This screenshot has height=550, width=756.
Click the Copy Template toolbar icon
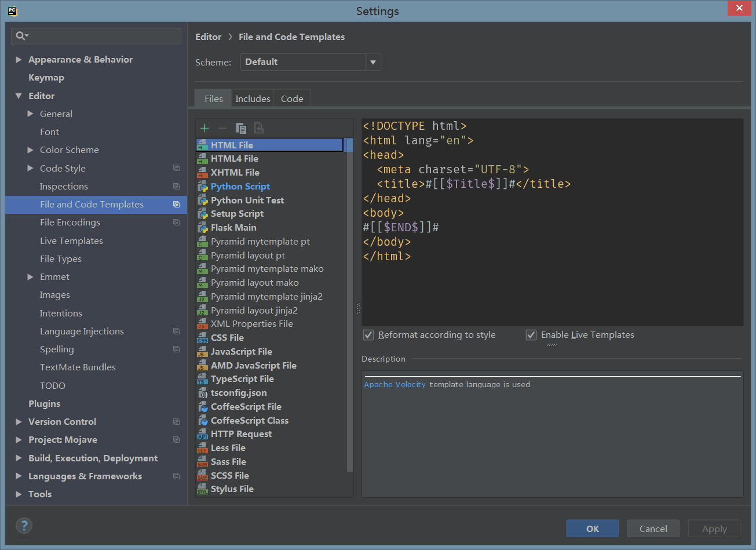tap(241, 128)
